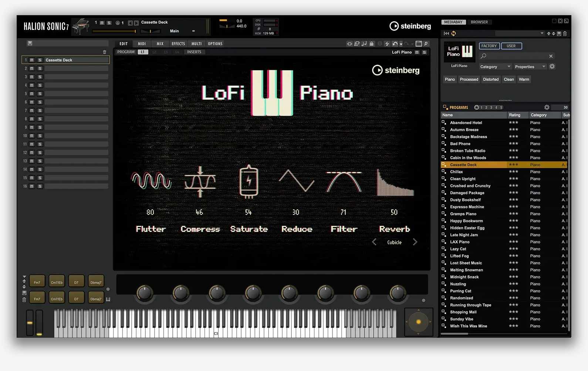
Task: Load next preset with down arrow icon
Action: pyautogui.click(x=554, y=34)
